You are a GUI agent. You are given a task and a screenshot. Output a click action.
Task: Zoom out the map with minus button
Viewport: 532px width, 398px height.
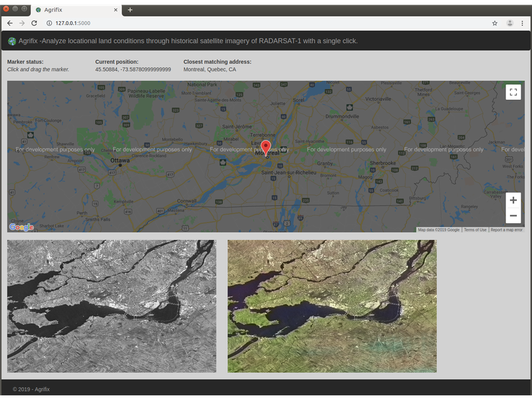pos(513,216)
